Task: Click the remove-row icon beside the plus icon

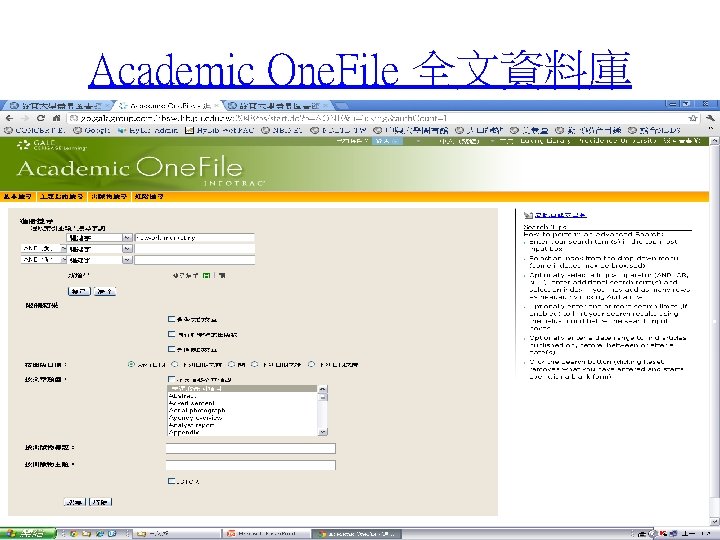Action: (222, 276)
